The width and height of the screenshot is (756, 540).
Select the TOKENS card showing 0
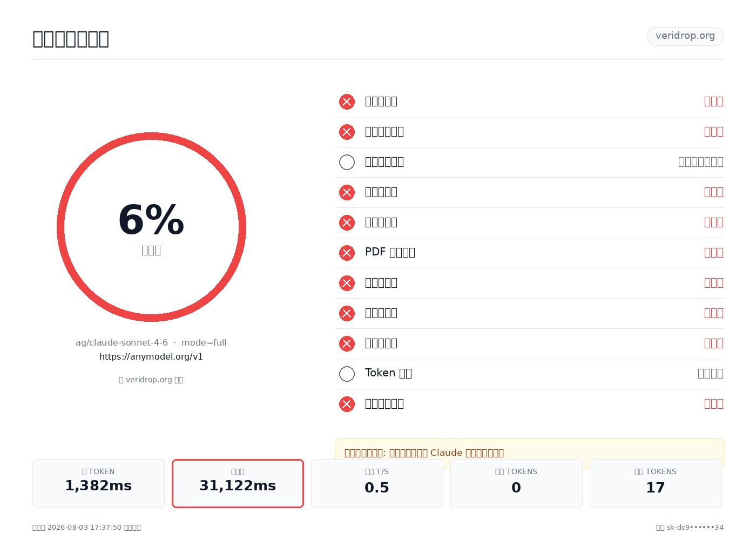[x=516, y=483]
